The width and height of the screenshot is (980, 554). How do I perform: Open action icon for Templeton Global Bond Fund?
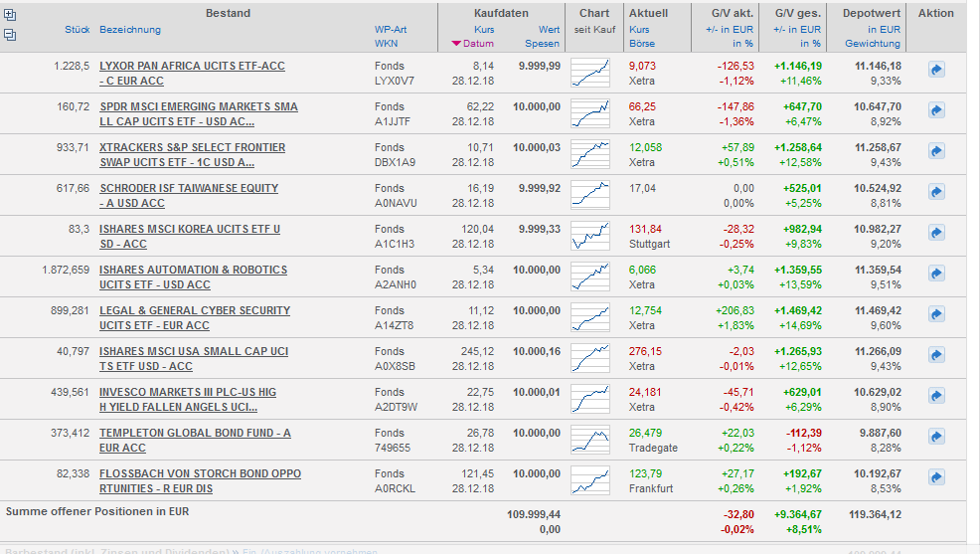[x=936, y=437]
